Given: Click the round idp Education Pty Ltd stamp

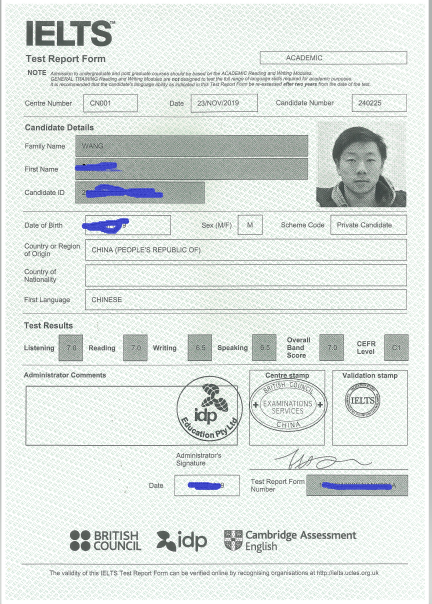Looking at the screenshot, I should coord(210,409).
